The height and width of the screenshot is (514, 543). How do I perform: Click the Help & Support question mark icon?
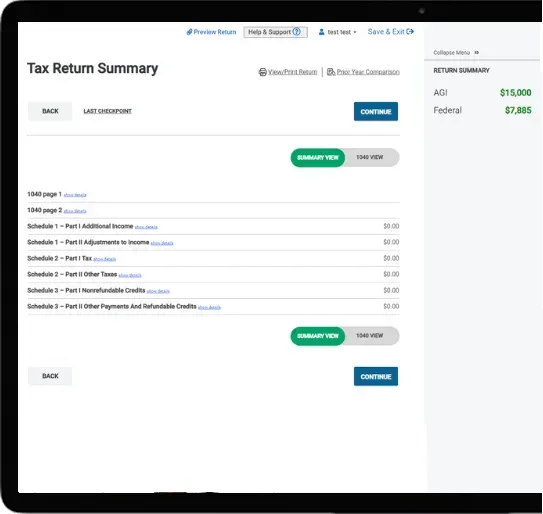tap(296, 32)
